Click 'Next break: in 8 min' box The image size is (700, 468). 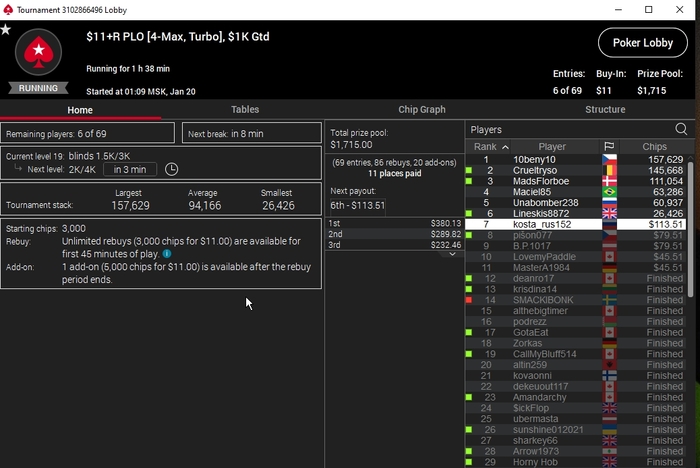point(252,134)
